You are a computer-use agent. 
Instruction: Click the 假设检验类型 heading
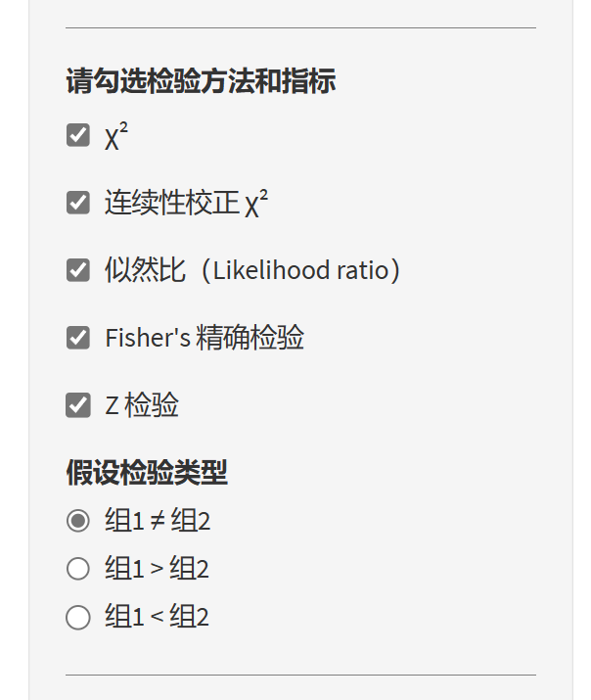[x=147, y=473]
